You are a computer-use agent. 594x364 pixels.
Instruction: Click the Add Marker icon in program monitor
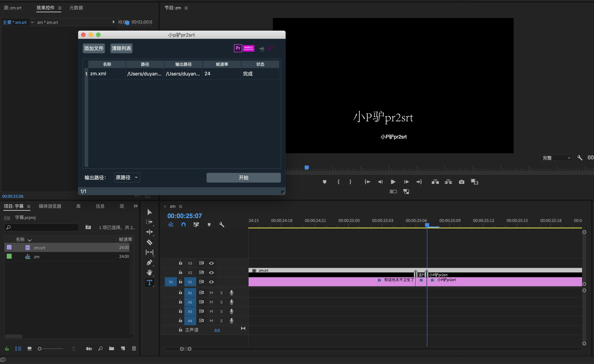pos(324,182)
